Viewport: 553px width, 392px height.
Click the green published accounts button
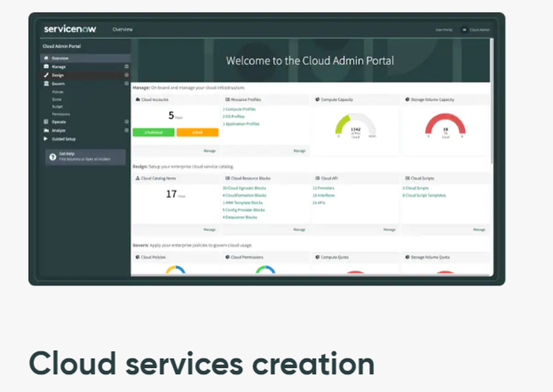click(x=153, y=132)
